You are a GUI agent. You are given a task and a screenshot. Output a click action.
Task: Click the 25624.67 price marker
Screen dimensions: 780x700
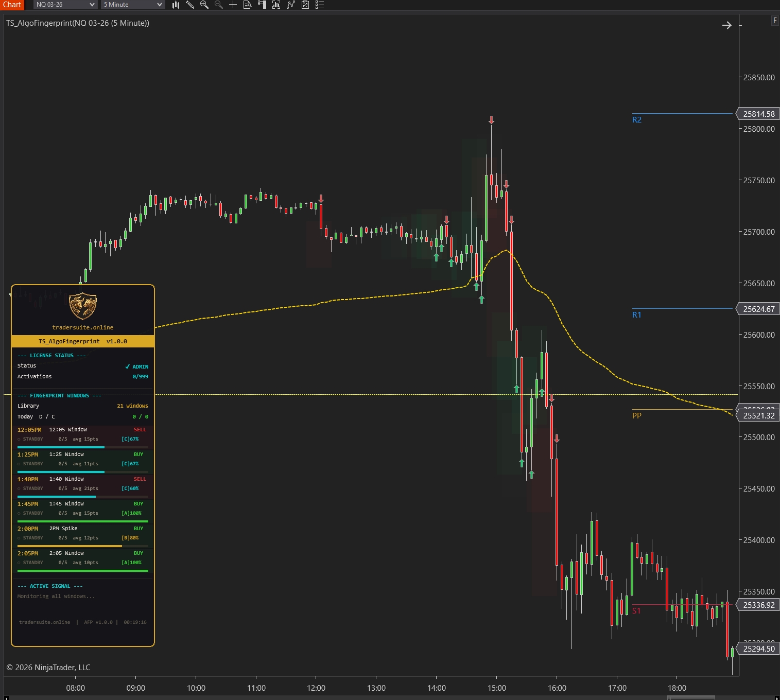(758, 309)
